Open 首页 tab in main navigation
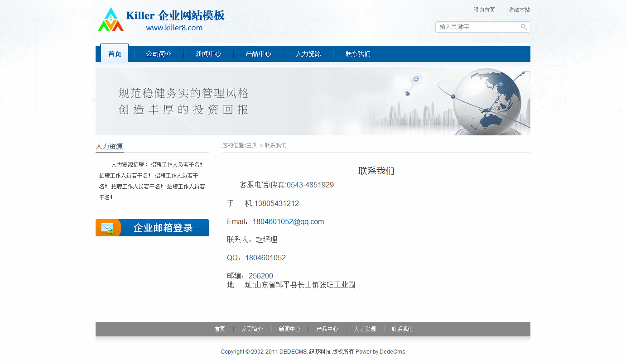Viewport: 626px width, 364px height. [115, 54]
